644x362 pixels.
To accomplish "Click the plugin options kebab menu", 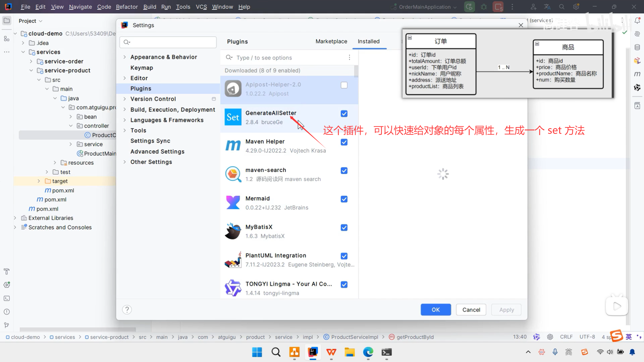I will tap(349, 58).
